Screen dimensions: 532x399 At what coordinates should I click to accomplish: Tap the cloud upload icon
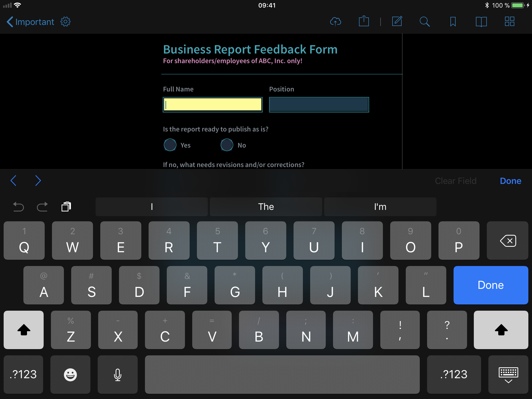coord(335,22)
